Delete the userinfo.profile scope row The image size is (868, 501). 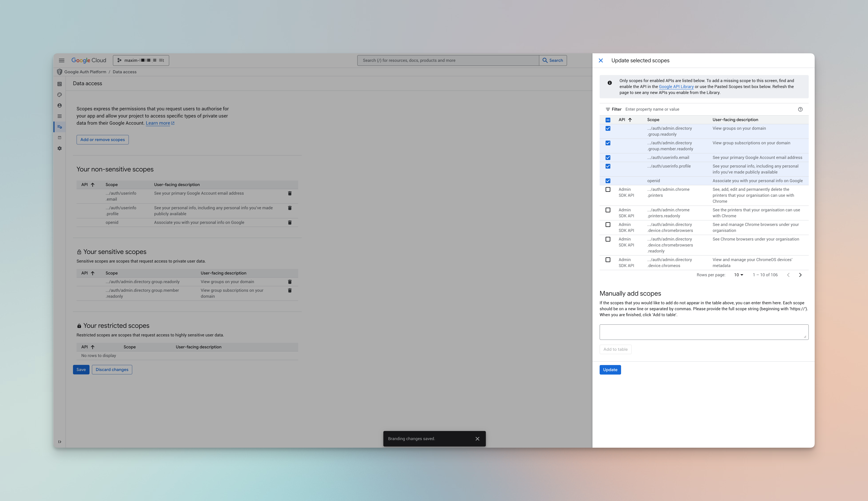(x=290, y=208)
